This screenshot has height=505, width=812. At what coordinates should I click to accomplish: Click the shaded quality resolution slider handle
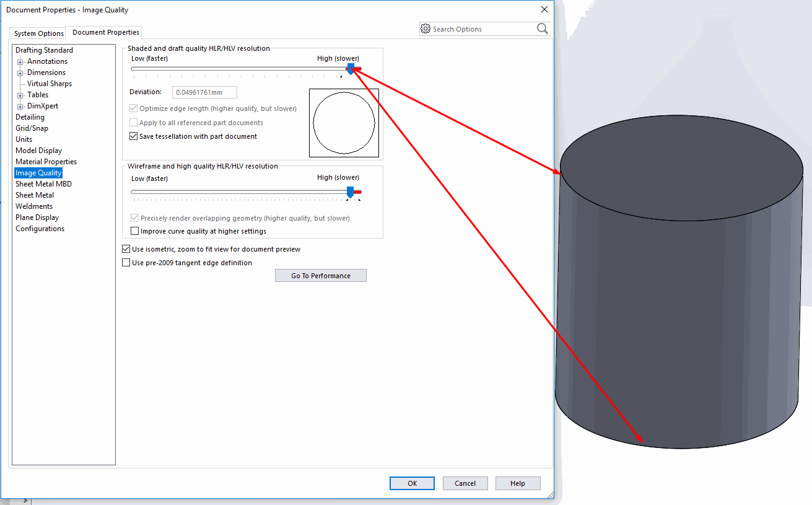pos(351,69)
